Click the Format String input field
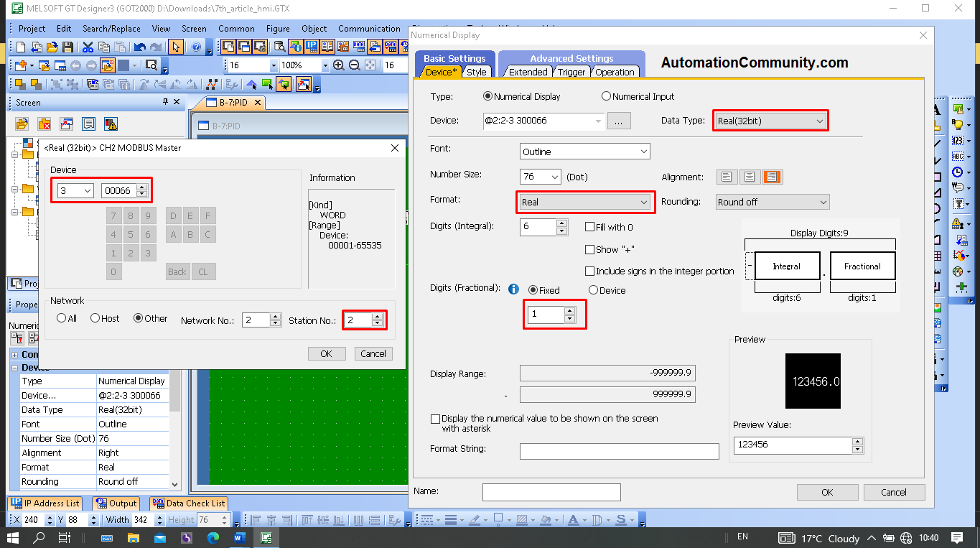Image resolution: width=980 pixels, height=548 pixels. click(619, 451)
